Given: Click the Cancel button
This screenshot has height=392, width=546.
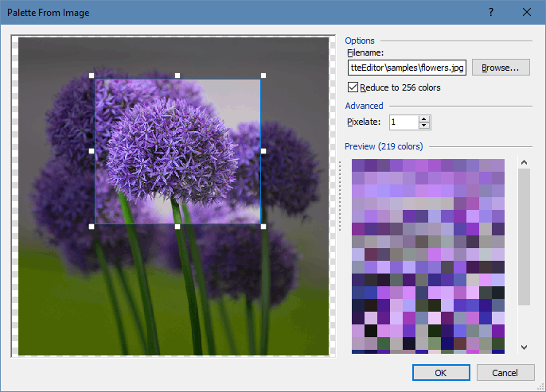Looking at the screenshot, I should [x=505, y=373].
